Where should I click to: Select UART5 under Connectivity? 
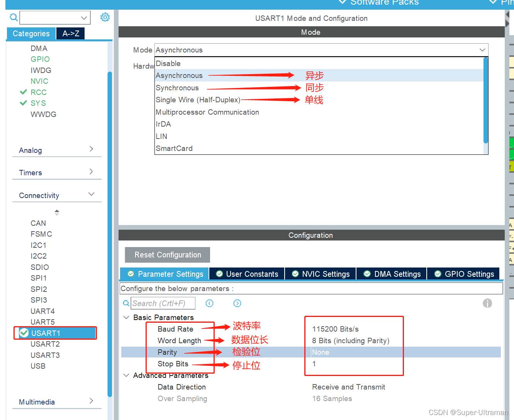coord(42,322)
